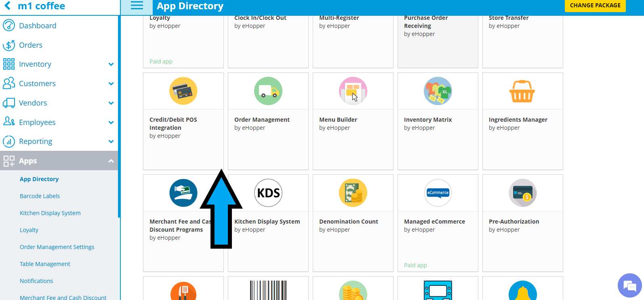
Task: Click the Employees icon in sidebar
Action: (9, 121)
